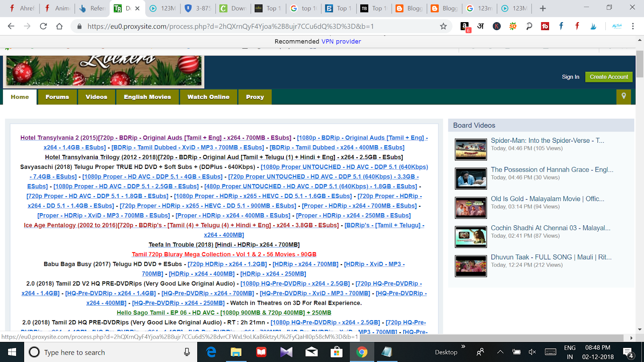
Task: Switch to the Anim browser tab
Action: click(x=57, y=8)
